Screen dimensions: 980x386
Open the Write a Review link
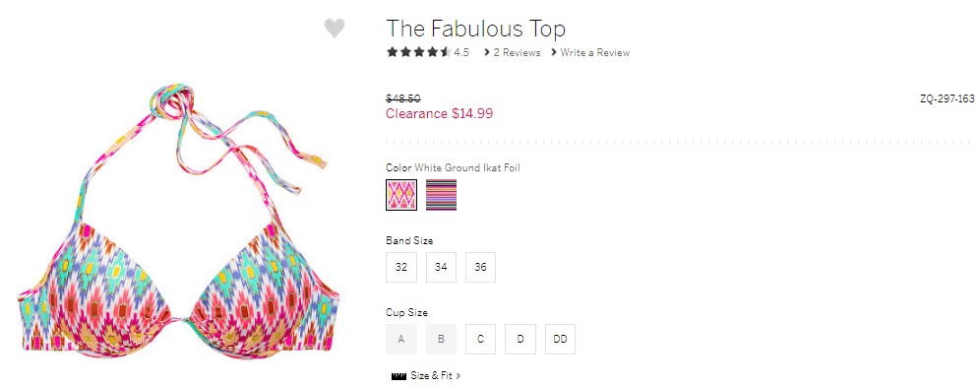click(x=595, y=52)
